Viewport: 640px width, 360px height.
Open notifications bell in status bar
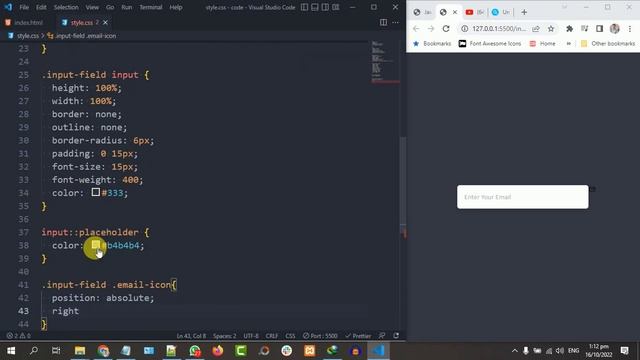click(396, 336)
